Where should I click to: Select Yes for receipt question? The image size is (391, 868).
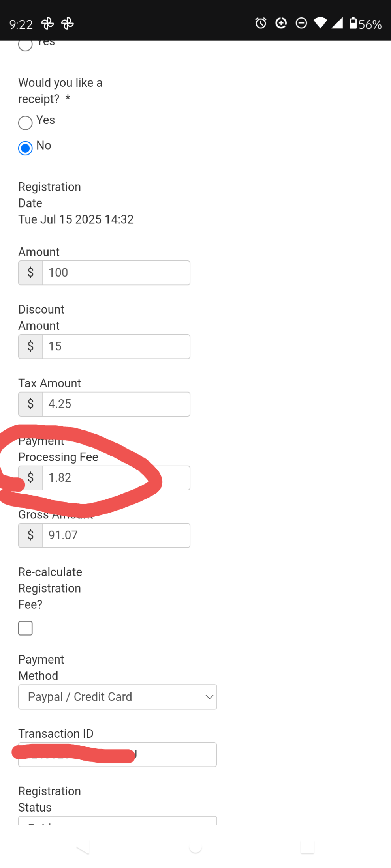25,123
